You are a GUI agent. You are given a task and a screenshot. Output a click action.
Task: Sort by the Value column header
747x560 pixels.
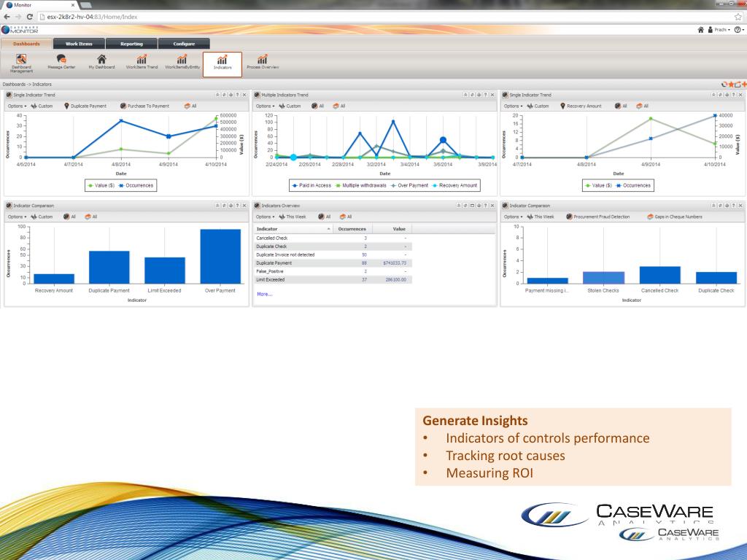pyautogui.click(x=392, y=229)
